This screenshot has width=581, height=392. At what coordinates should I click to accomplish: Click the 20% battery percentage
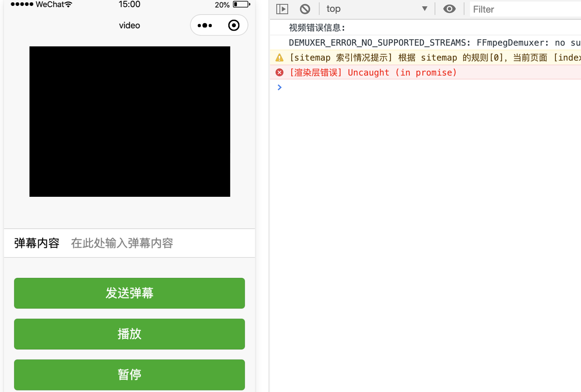(x=222, y=5)
